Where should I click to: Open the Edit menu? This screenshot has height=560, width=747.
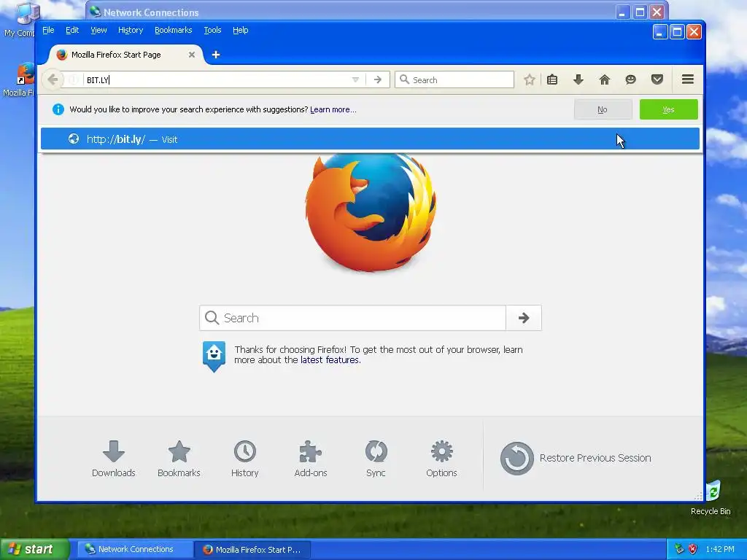click(72, 30)
